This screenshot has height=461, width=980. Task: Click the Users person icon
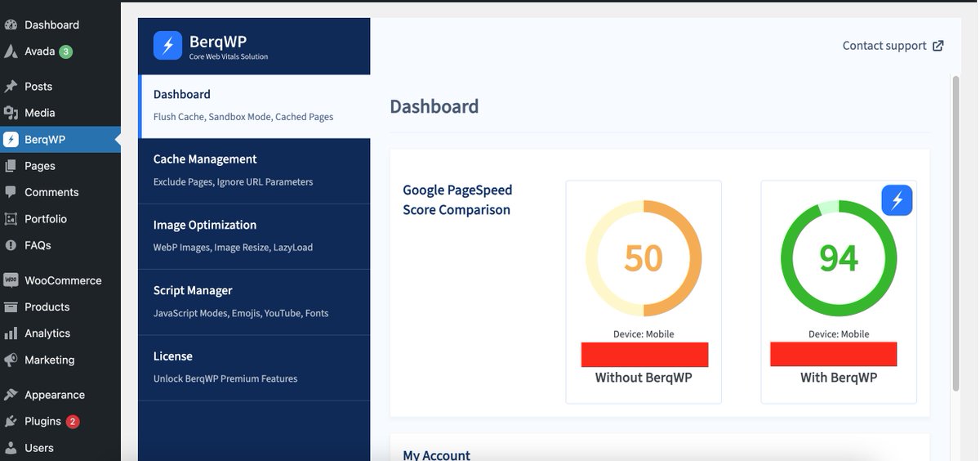pos(11,448)
